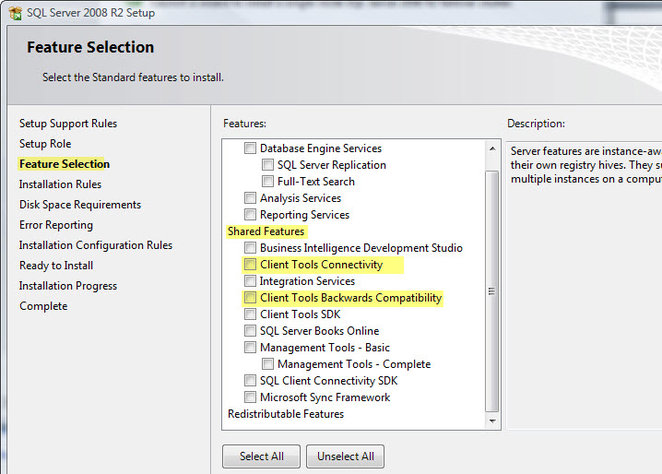
Task: Check the Database Engine Services checkbox
Action: (250, 148)
